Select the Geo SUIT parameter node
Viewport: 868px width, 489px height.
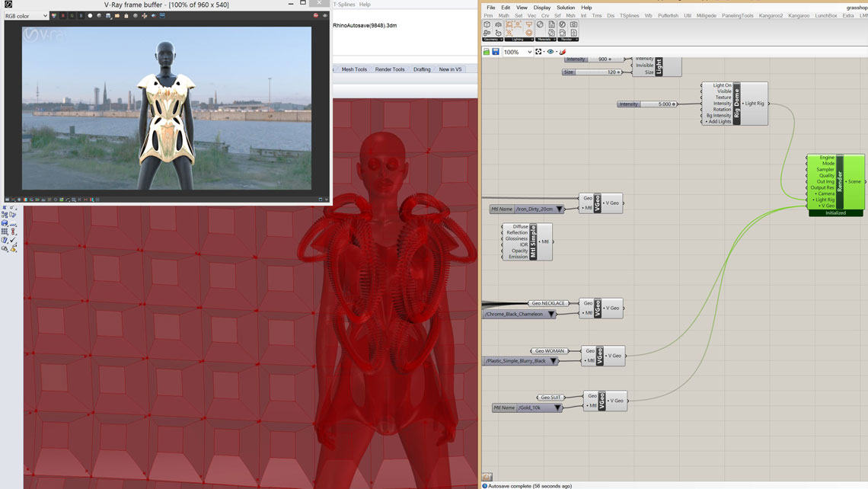click(x=550, y=397)
